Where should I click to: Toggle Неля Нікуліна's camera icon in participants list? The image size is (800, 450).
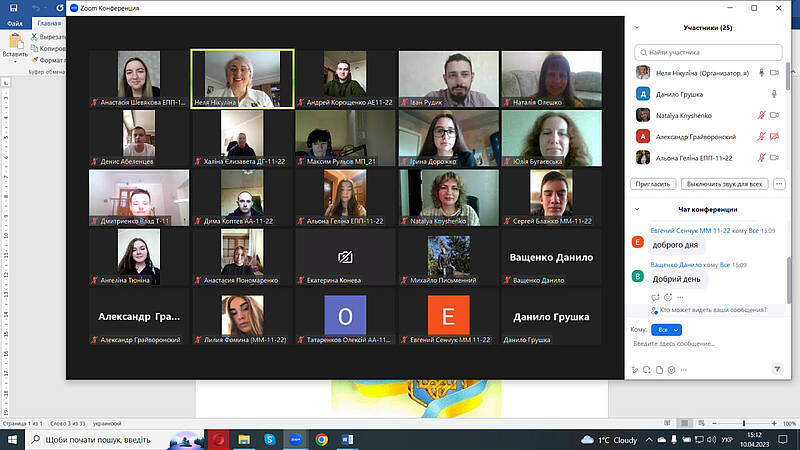click(774, 73)
